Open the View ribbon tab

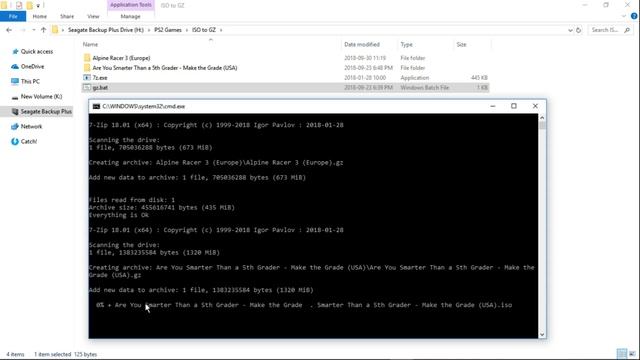93,16
